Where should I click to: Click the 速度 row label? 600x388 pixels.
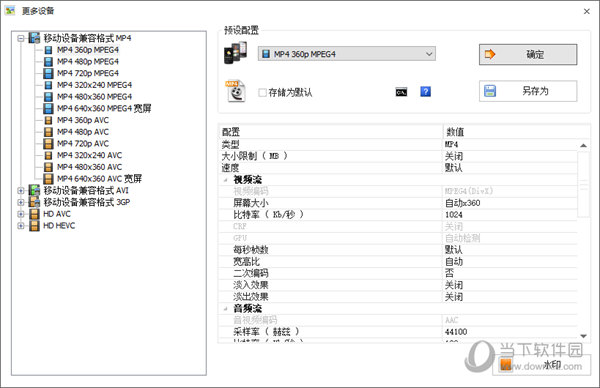click(230, 168)
